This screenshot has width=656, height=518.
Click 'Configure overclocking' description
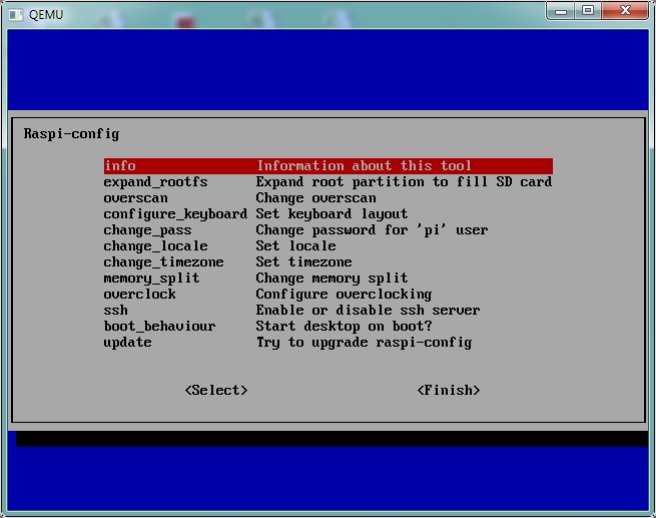click(344, 294)
